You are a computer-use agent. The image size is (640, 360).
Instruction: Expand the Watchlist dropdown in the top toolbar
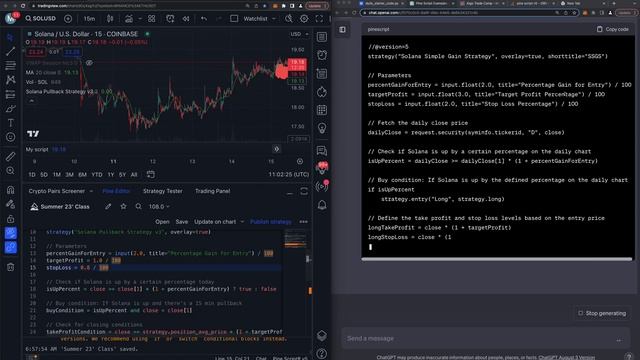(274, 19)
